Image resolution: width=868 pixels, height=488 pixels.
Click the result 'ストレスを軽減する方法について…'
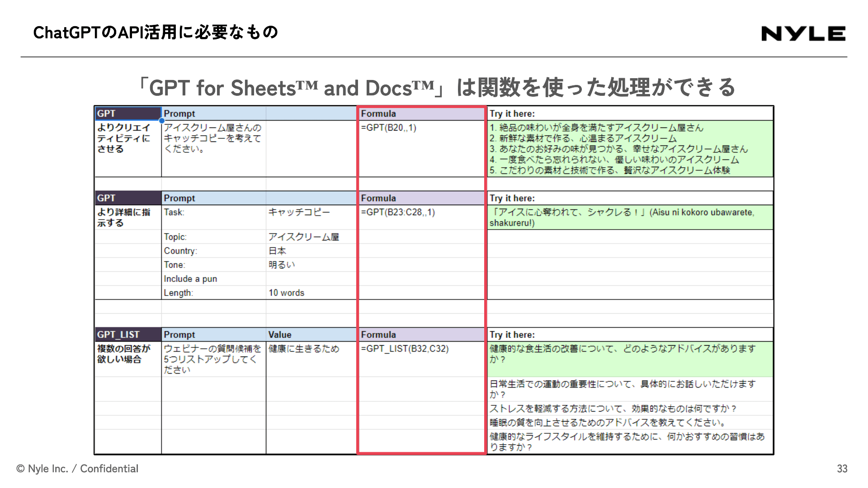[630, 408]
